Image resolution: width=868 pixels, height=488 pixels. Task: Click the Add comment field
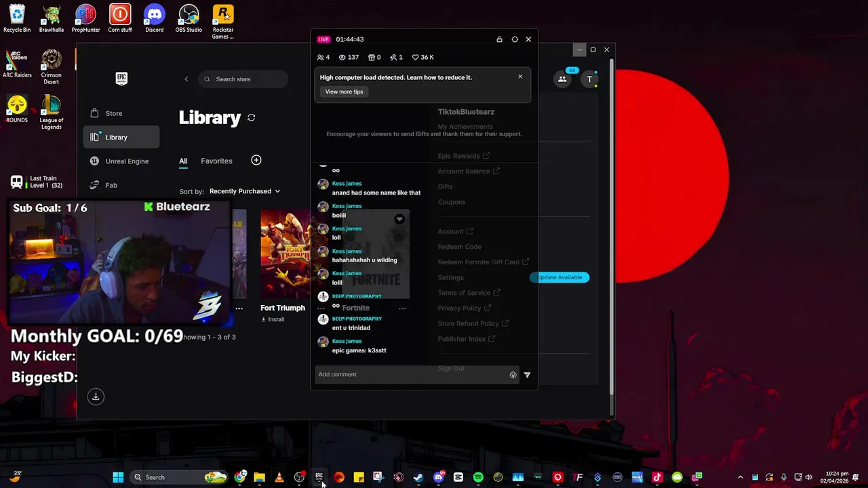point(412,374)
